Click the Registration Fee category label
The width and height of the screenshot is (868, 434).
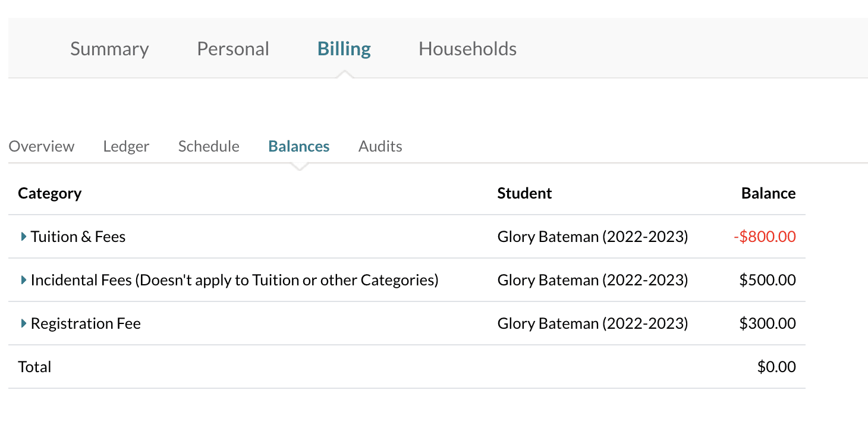point(86,323)
